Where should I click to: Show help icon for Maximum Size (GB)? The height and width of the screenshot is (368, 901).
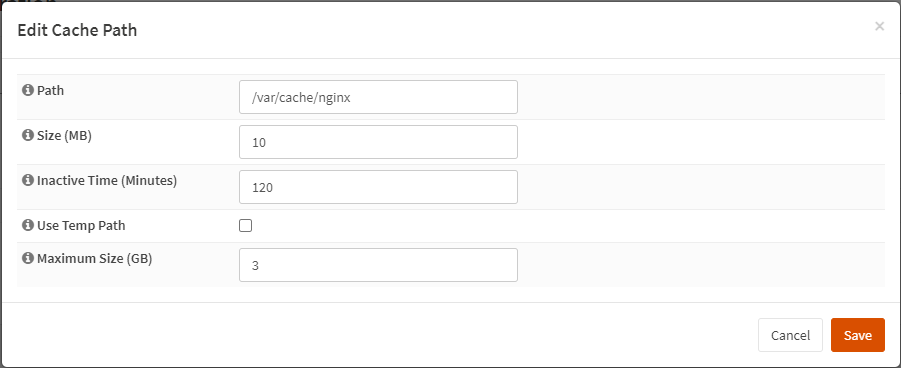click(27, 258)
